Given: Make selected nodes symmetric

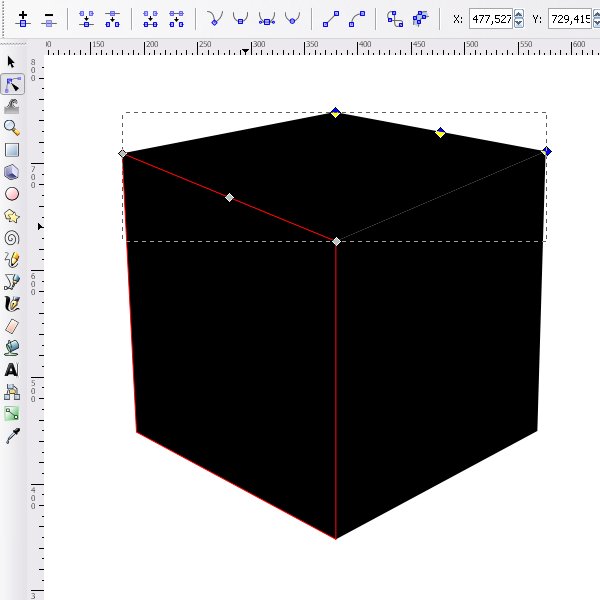Looking at the screenshot, I should [x=267, y=18].
